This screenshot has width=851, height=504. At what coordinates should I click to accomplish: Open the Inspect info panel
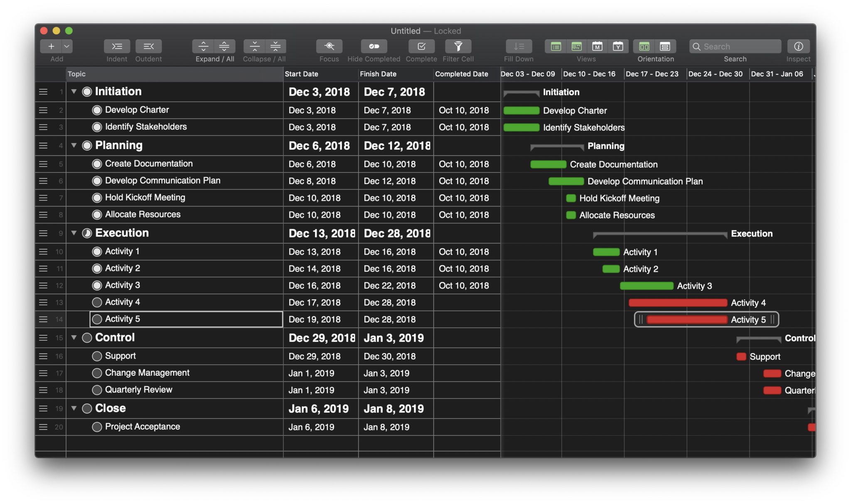click(798, 46)
